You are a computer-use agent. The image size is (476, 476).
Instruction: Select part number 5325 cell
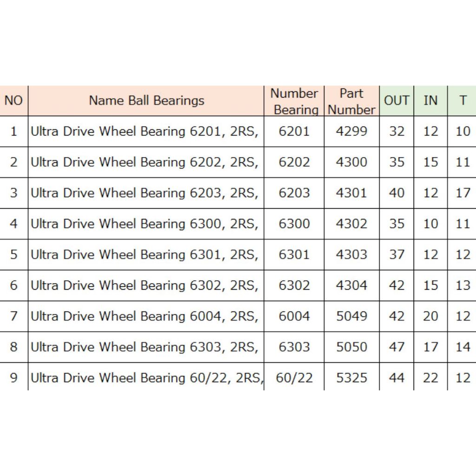351,377
